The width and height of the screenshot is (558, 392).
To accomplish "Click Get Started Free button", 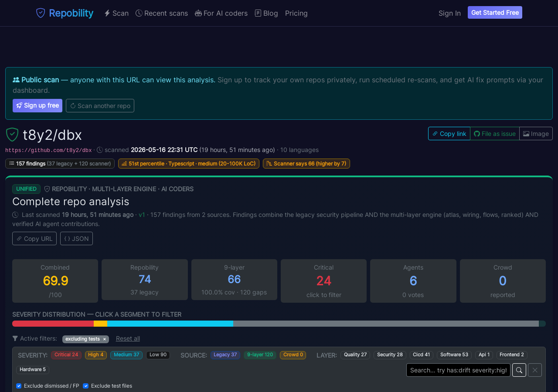I will tap(495, 13).
